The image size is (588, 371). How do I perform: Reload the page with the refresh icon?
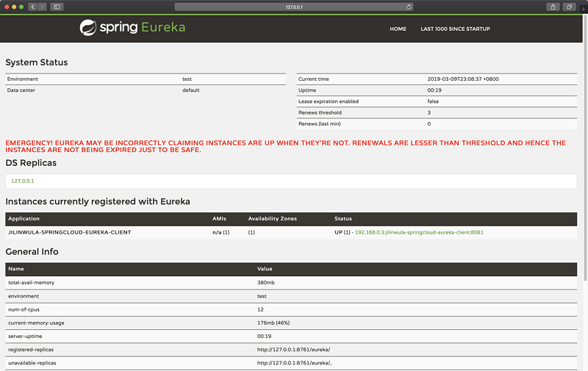tap(409, 7)
